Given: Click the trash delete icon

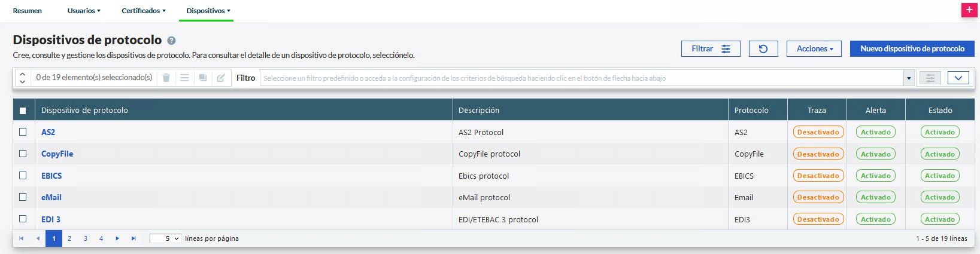Looking at the screenshot, I should (166, 78).
